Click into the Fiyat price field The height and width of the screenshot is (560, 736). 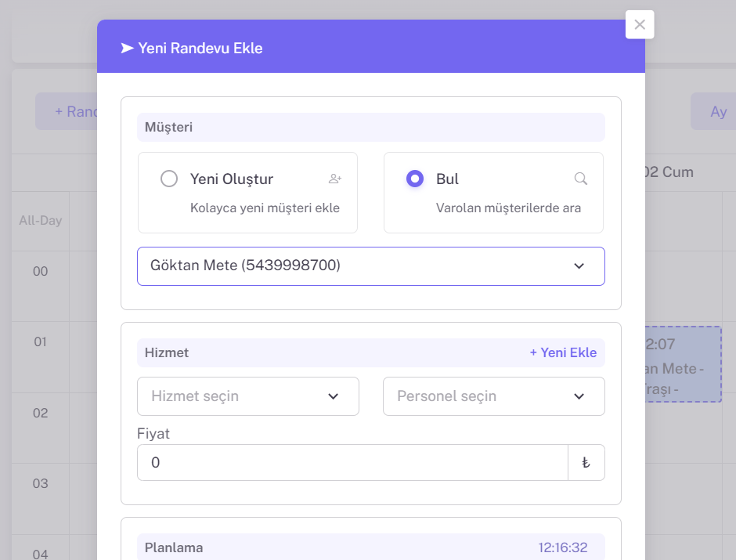(x=352, y=463)
